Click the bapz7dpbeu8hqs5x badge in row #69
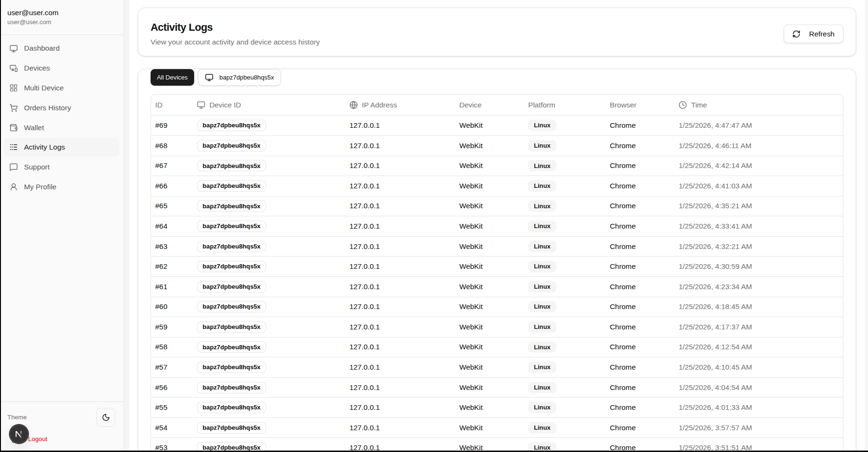868x452 pixels. (x=231, y=125)
